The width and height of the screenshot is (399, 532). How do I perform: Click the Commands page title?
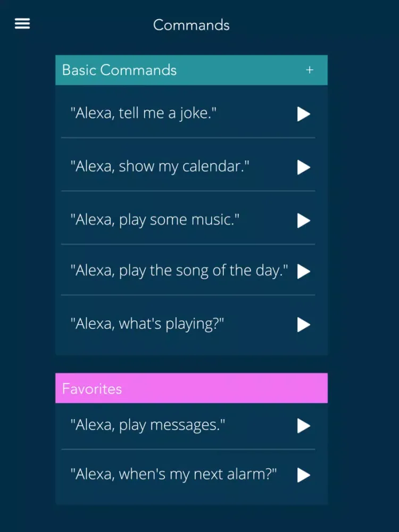192,25
